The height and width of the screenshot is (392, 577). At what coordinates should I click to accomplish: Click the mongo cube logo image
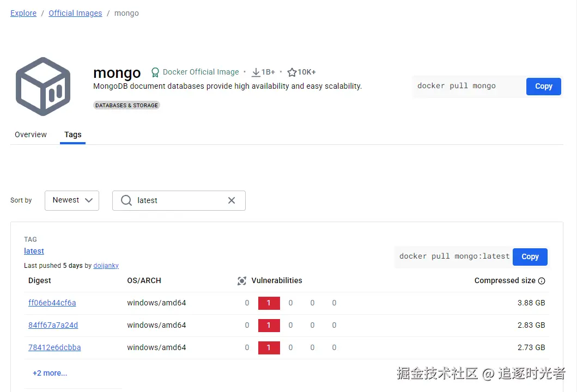tap(43, 87)
